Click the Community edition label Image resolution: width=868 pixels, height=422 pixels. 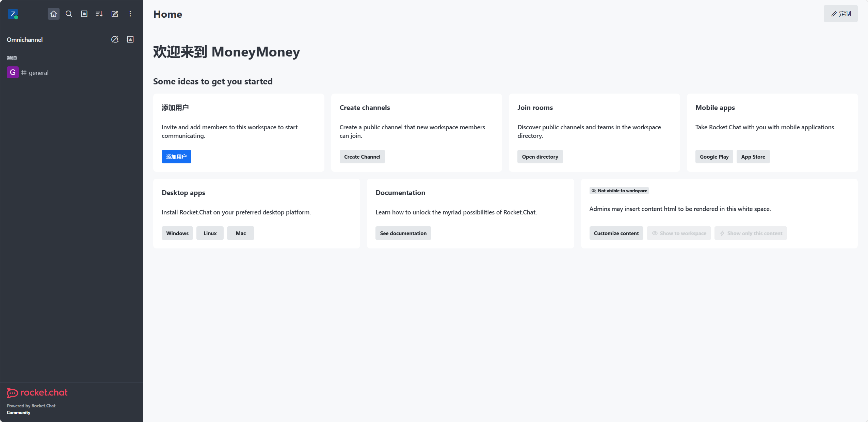tap(18, 412)
